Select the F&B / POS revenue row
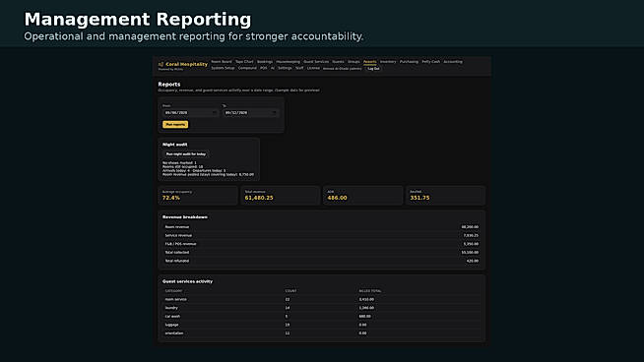 click(322, 244)
